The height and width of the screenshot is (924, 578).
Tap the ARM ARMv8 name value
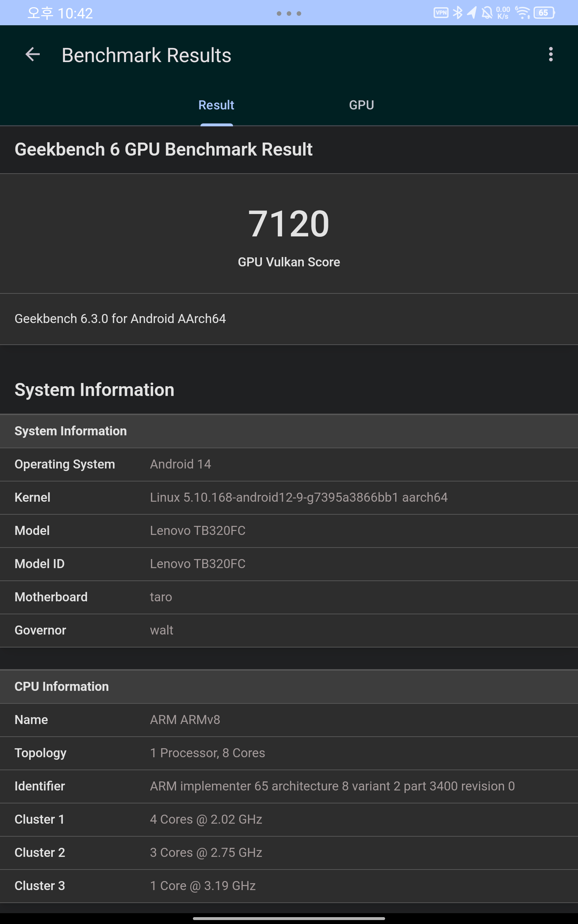185,720
